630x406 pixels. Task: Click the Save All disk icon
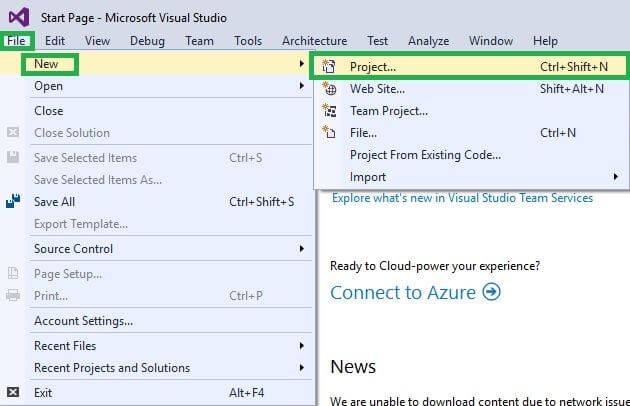click(x=13, y=202)
